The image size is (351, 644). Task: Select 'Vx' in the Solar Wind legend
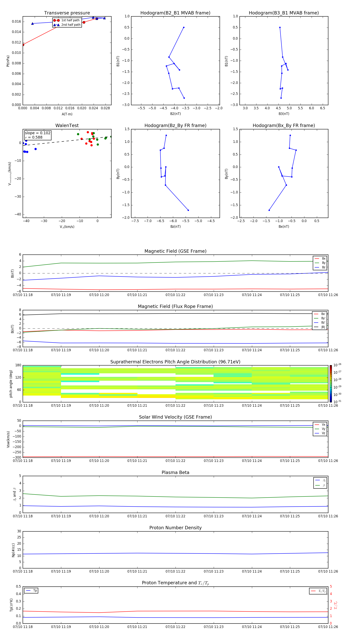click(320, 424)
